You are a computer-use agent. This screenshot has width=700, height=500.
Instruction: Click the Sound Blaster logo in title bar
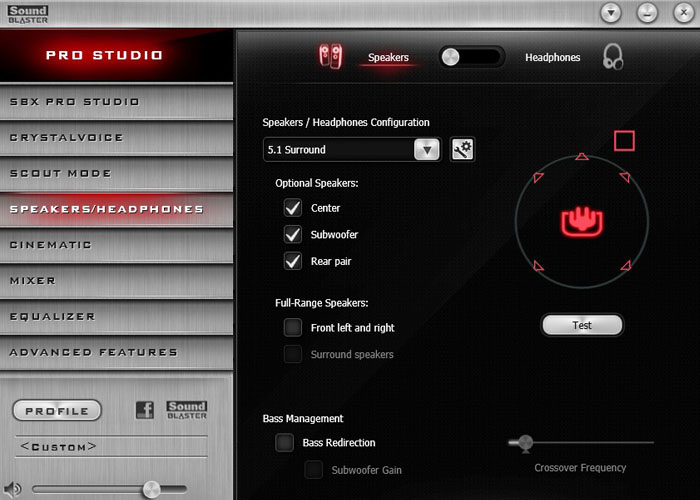tap(28, 14)
